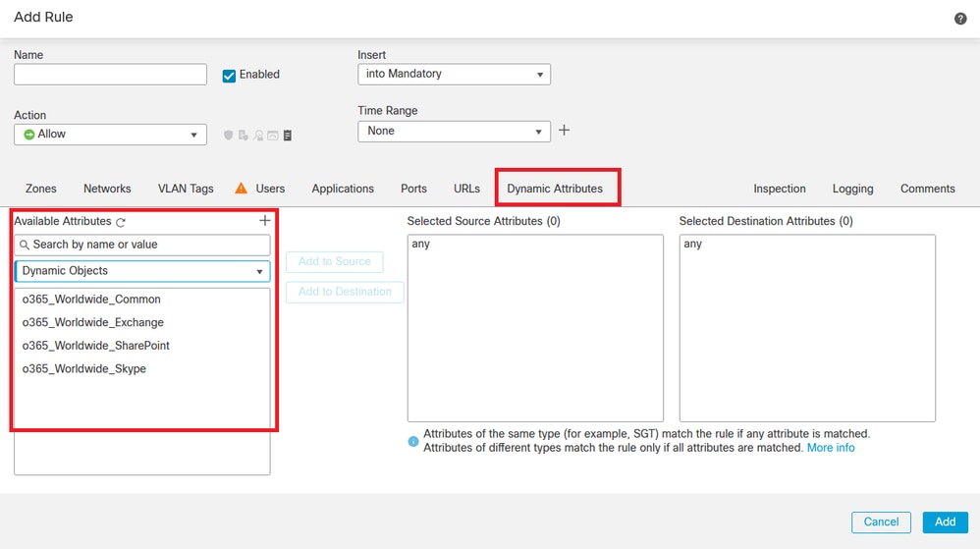Switch to the Zones tab
This screenshot has width=980, height=549.
(x=40, y=189)
